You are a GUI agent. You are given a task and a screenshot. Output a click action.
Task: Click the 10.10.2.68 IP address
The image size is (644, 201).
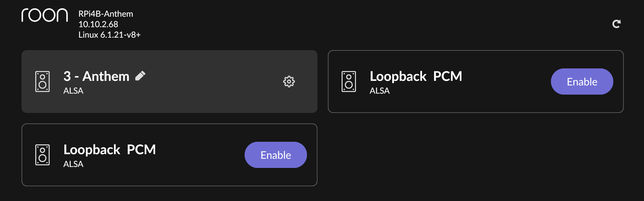pyautogui.click(x=98, y=24)
